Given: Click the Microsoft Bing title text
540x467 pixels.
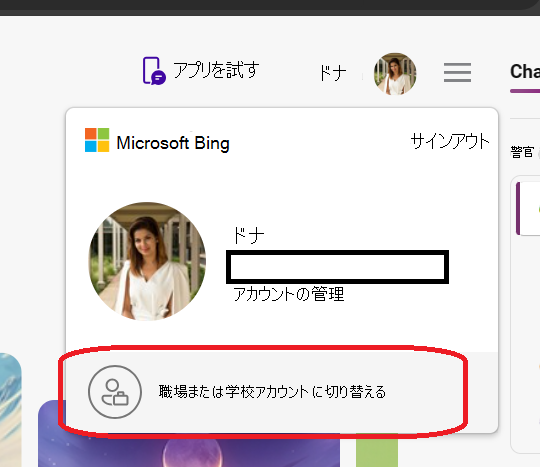Looking at the screenshot, I should 173,143.
